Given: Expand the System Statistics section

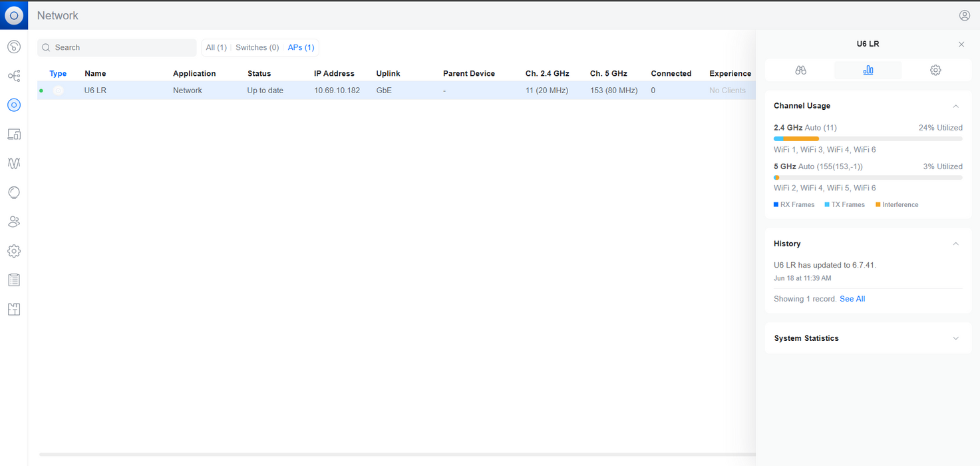Looking at the screenshot, I should (955, 338).
